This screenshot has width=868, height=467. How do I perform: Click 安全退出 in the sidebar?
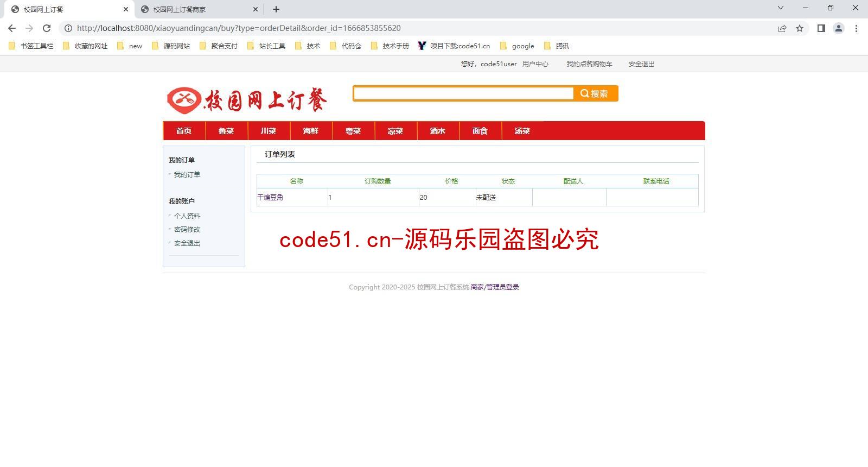(x=187, y=243)
